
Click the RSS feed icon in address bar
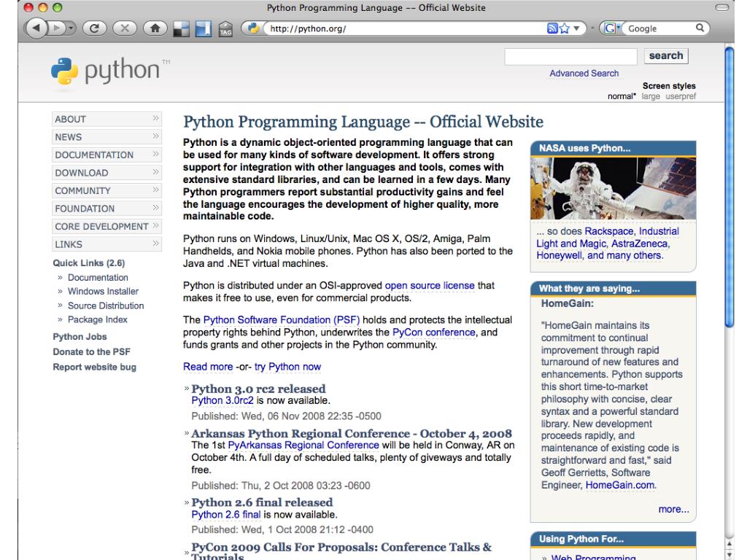552,28
